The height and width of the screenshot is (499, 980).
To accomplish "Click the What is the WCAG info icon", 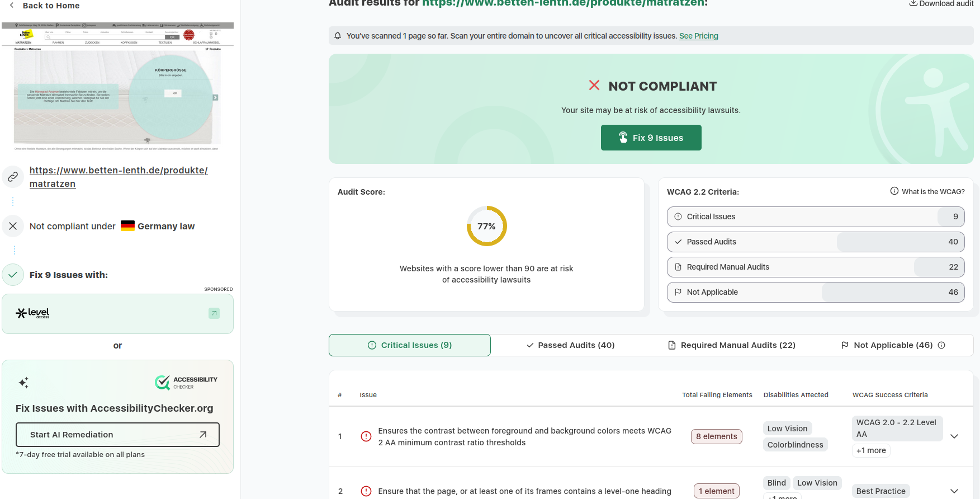I will pos(894,191).
